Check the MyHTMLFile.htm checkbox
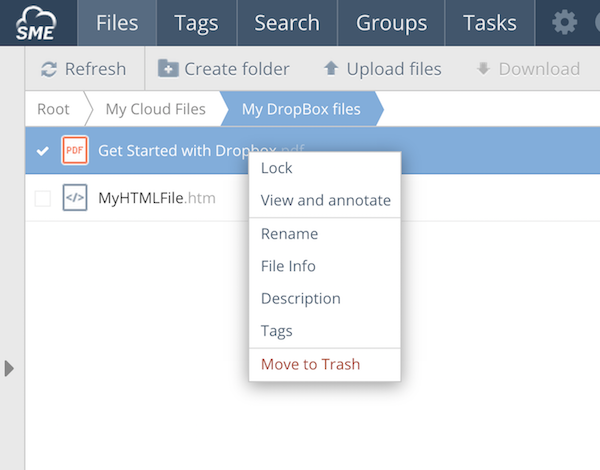The image size is (600, 470). 42,198
